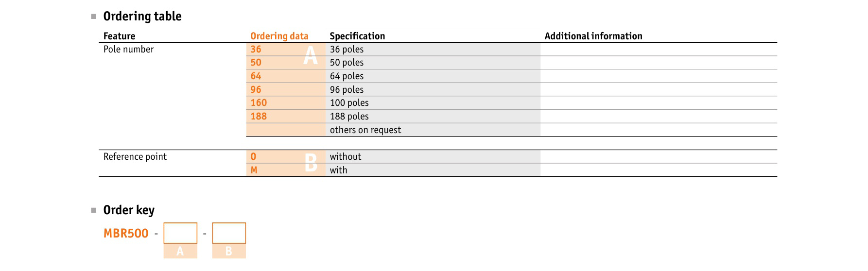Select ordering data value 50
868x271 pixels.
256,63
